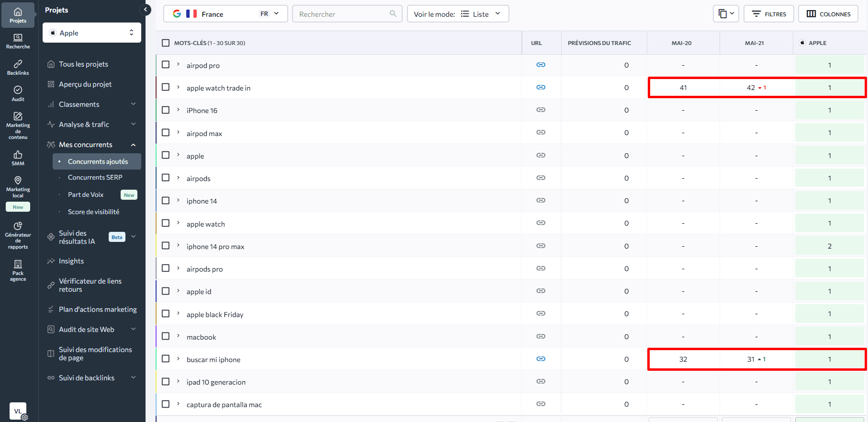Open Marketing local pin icon

[18, 186]
